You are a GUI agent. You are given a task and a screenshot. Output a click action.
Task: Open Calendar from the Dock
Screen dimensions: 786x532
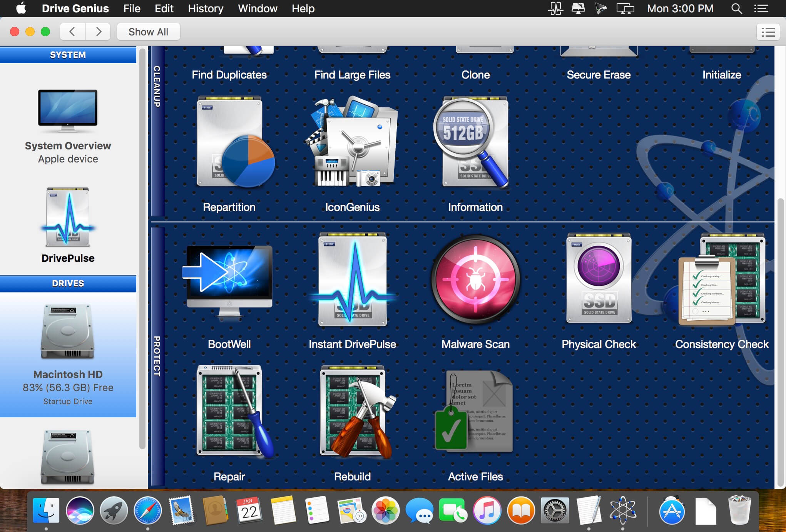click(249, 510)
